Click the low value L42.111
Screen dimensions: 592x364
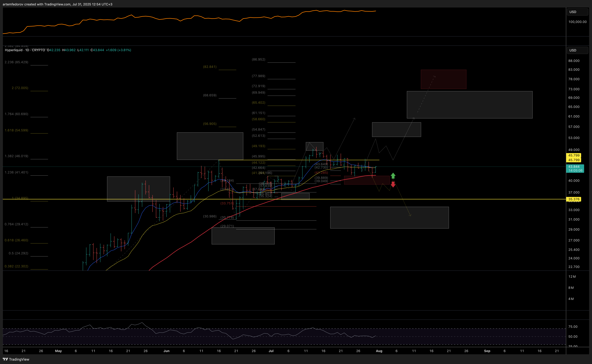pyautogui.click(x=83, y=50)
